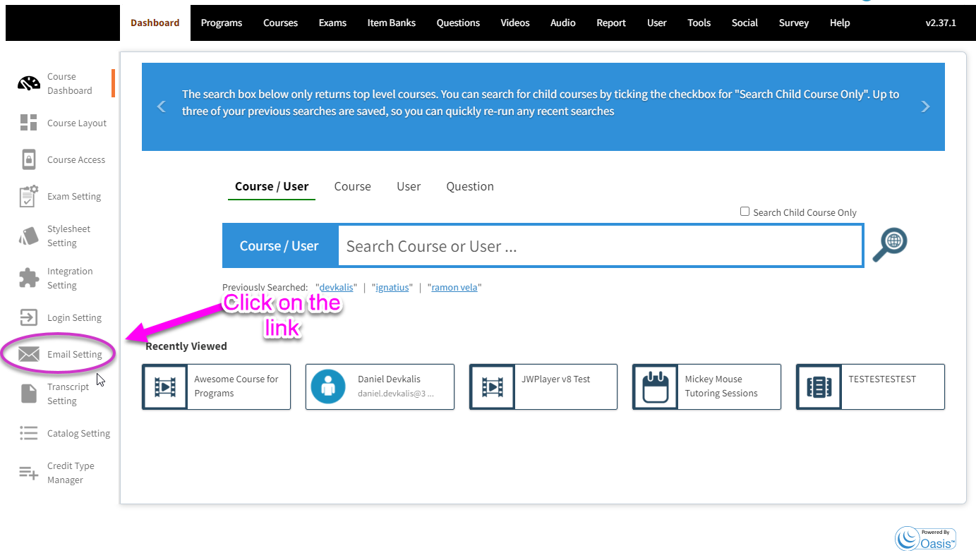Click the Course Layout grid icon
This screenshot has height=560, width=976.
click(x=29, y=123)
